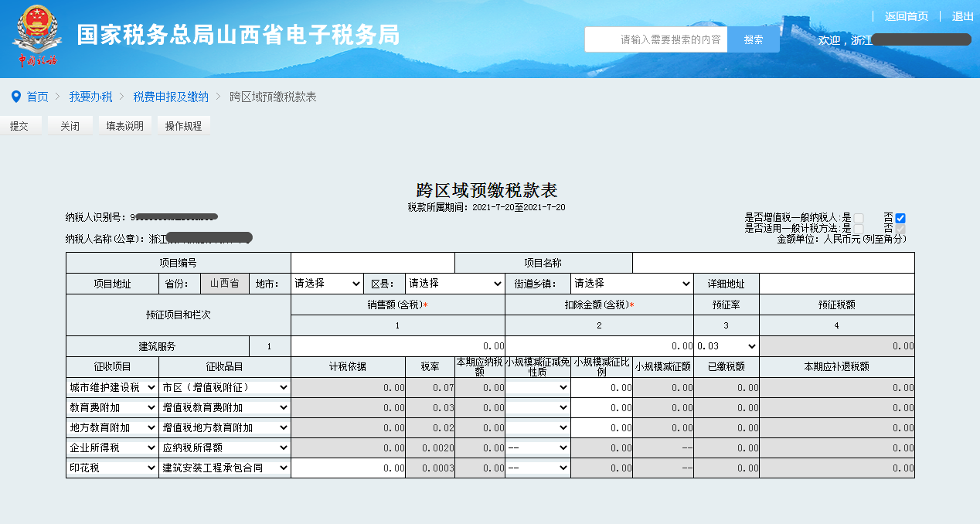Open the 0.03 预征率 rate dropdown
The image size is (980, 524).
726,345
